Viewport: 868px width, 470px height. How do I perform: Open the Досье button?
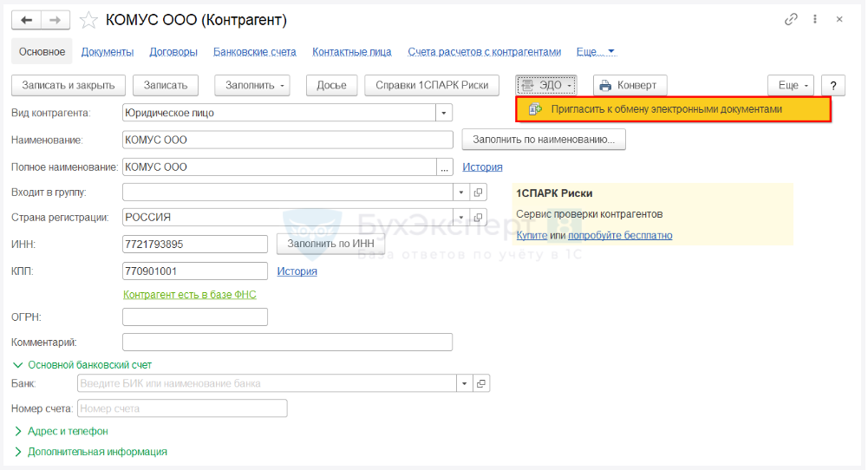click(331, 85)
